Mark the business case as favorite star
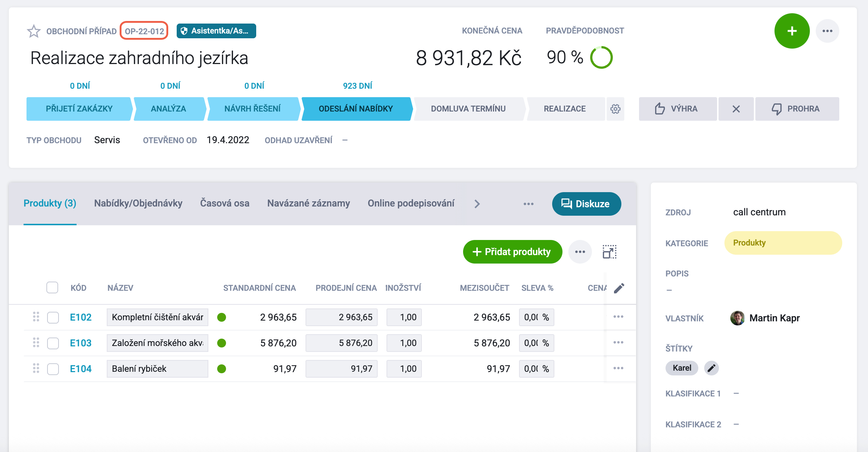868x452 pixels. [34, 31]
